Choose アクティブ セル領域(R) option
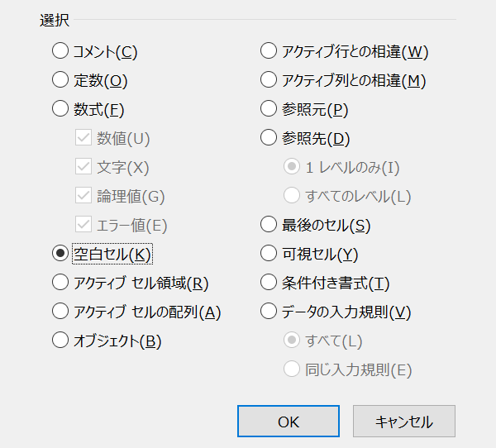Image resolution: width=496 pixels, height=448 pixels. pos(60,282)
